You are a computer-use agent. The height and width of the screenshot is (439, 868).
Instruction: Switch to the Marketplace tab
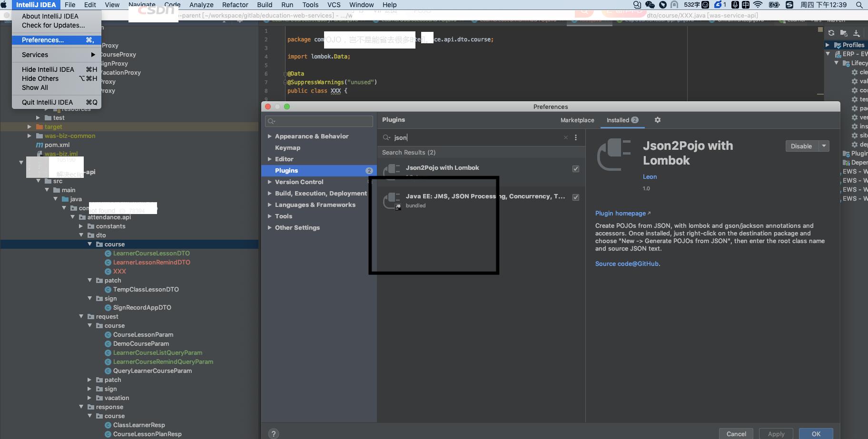[577, 120]
